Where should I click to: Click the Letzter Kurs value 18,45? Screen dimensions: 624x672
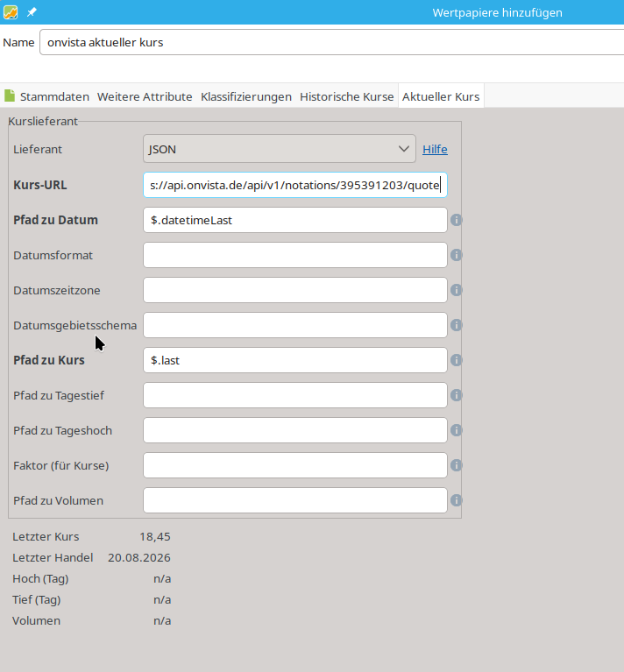click(x=155, y=536)
